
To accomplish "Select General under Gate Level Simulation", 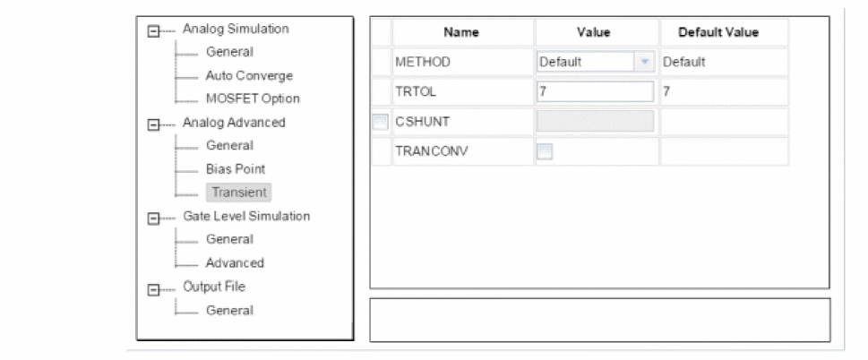I will point(229,239).
